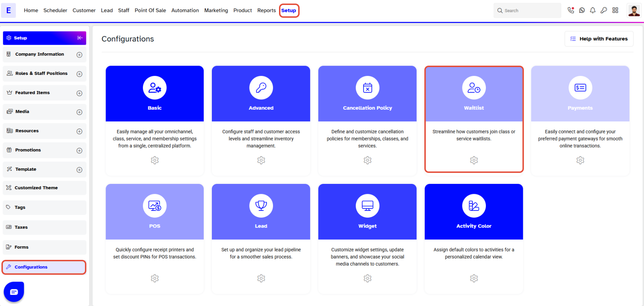The width and height of the screenshot is (644, 306).
Task: Open the Lead top menu item
Action: [107, 10]
